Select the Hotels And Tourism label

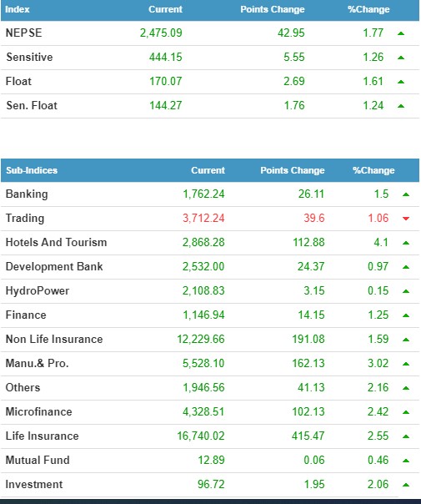(56, 242)
